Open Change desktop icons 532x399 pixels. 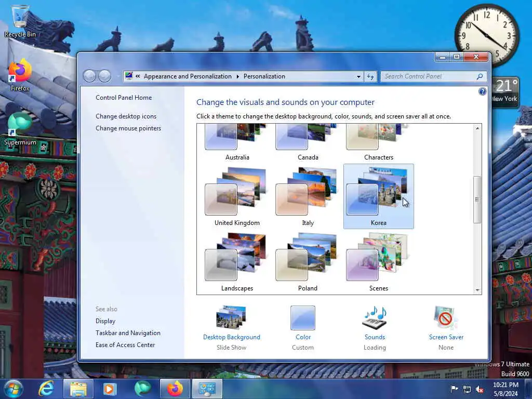(126, 116)
